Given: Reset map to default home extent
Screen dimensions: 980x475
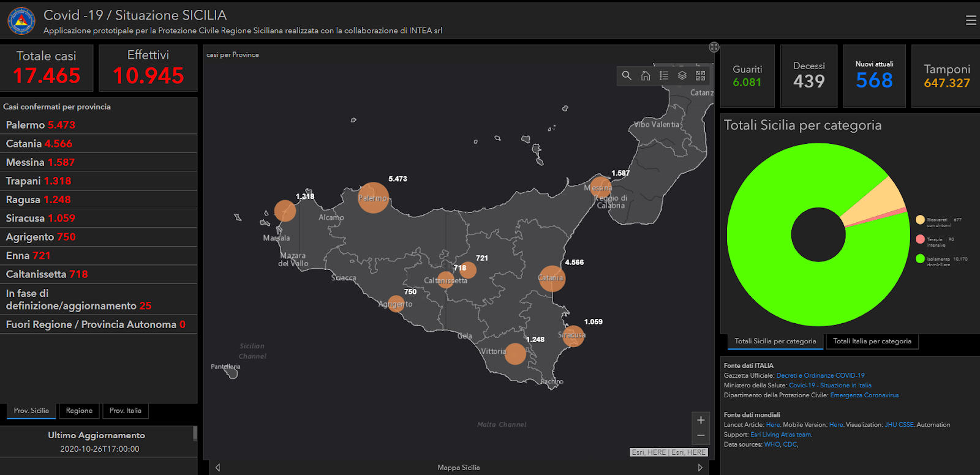Looking at the screenshot, I should [x=646, y=75].
